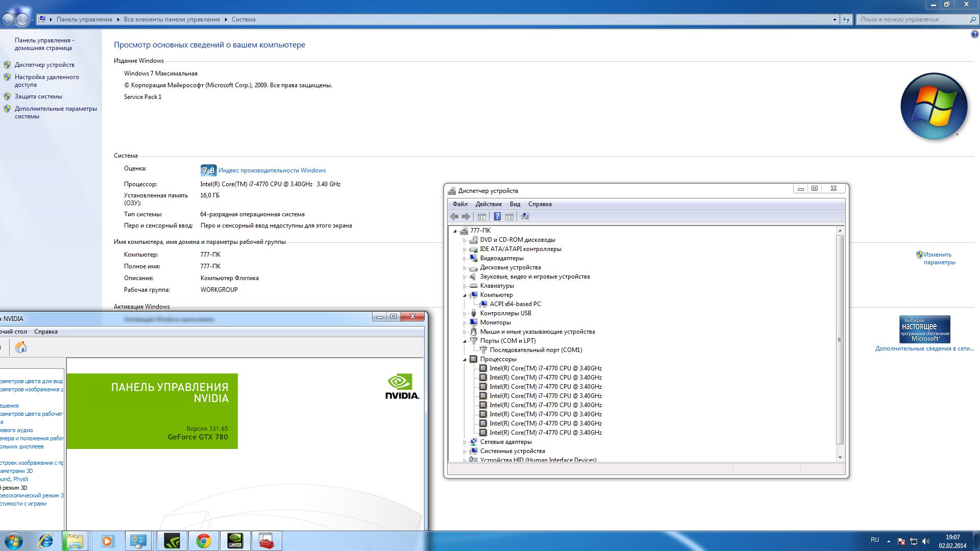Viewport: 980px width, 551px height.
Task: Select ACPI x64-based PC device
Action: (x=515, y=304)
